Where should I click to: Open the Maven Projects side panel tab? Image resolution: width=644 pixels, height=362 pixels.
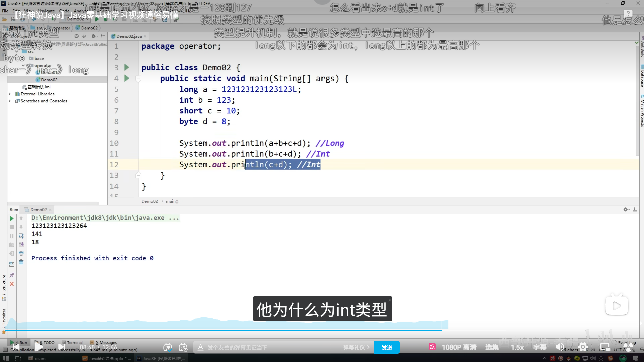[x=642, y=111]
